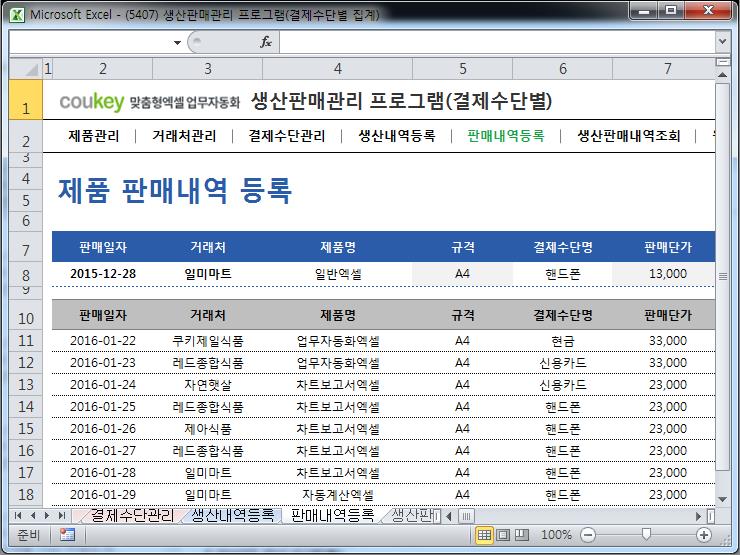Go to next sheet tab arrow
This screenshot has height=555, width=740.
(x=47, y=515)
